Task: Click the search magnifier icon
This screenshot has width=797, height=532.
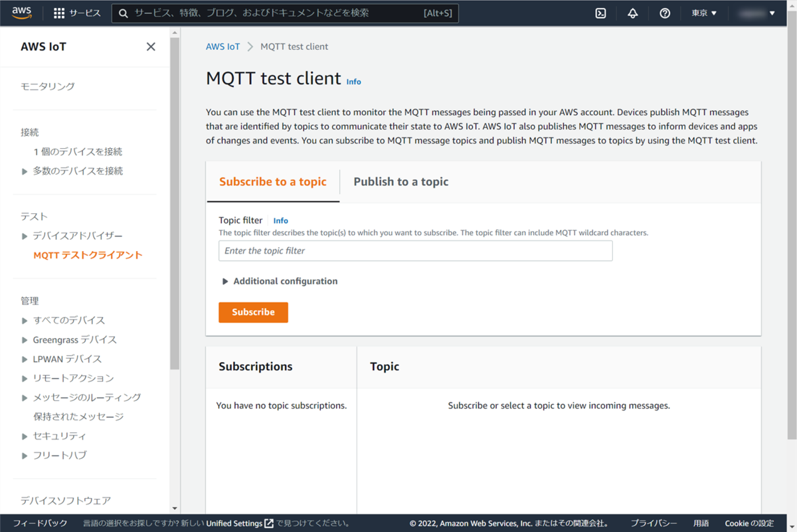Action: click(124, 13)
